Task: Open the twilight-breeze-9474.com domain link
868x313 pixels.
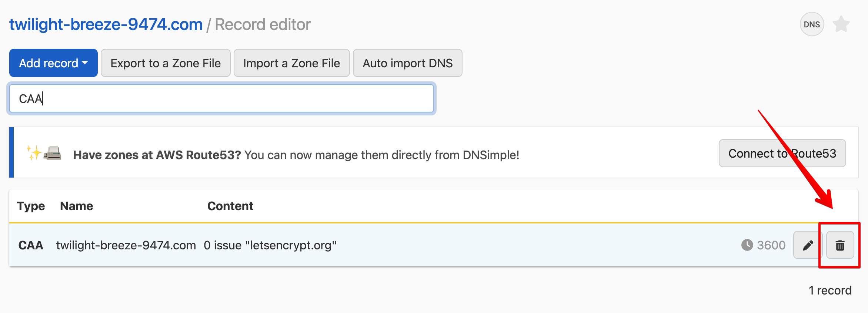Action: [106, 24]
